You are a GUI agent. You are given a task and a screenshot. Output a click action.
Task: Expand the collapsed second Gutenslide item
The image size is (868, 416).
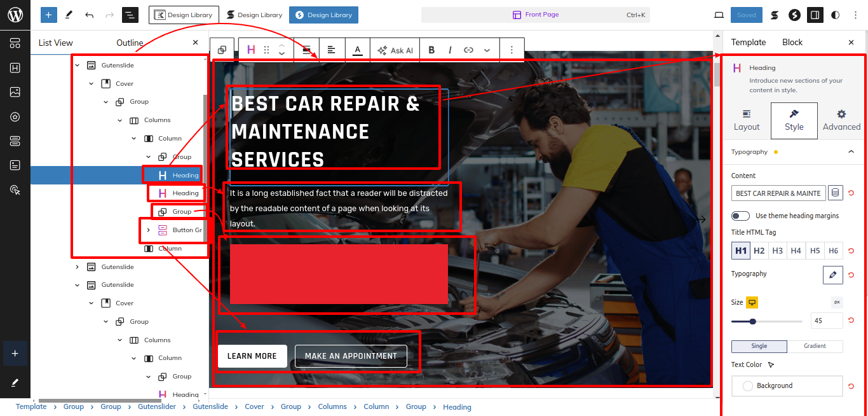point(78,267)
